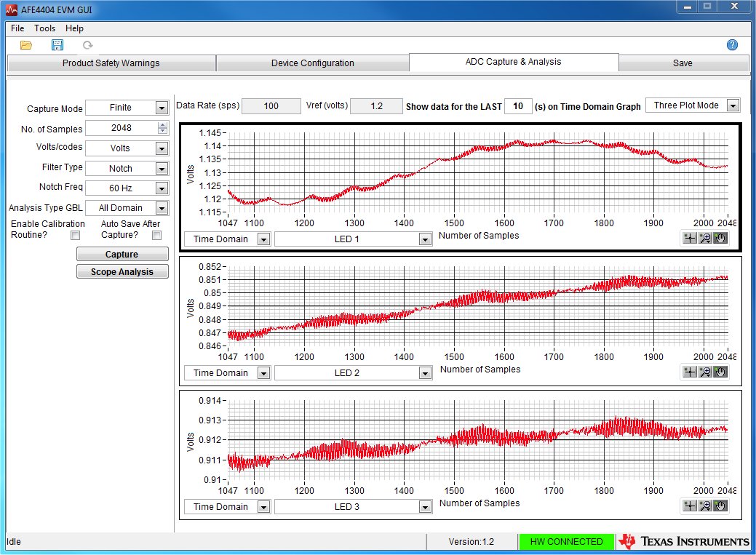756x555 pixels.
Task: Maximize the AFE4404 EVM GUI window
Action: click(x=707, y=7)
